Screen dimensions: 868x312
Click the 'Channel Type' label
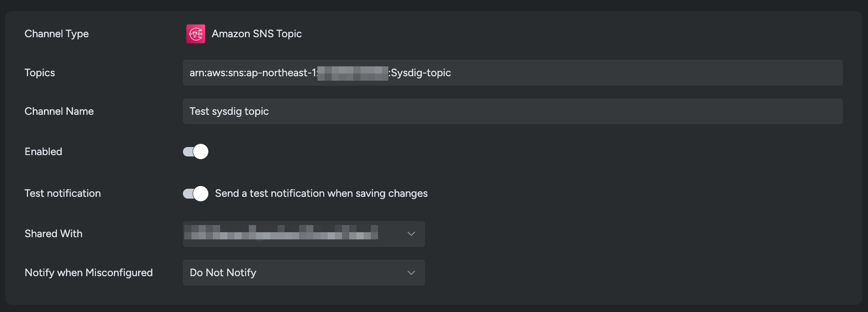56,34
